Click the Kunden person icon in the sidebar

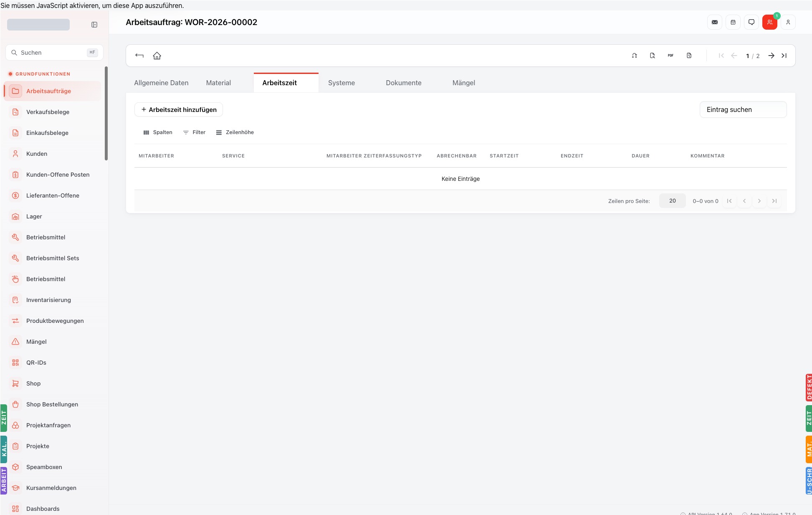coord(15,154)
